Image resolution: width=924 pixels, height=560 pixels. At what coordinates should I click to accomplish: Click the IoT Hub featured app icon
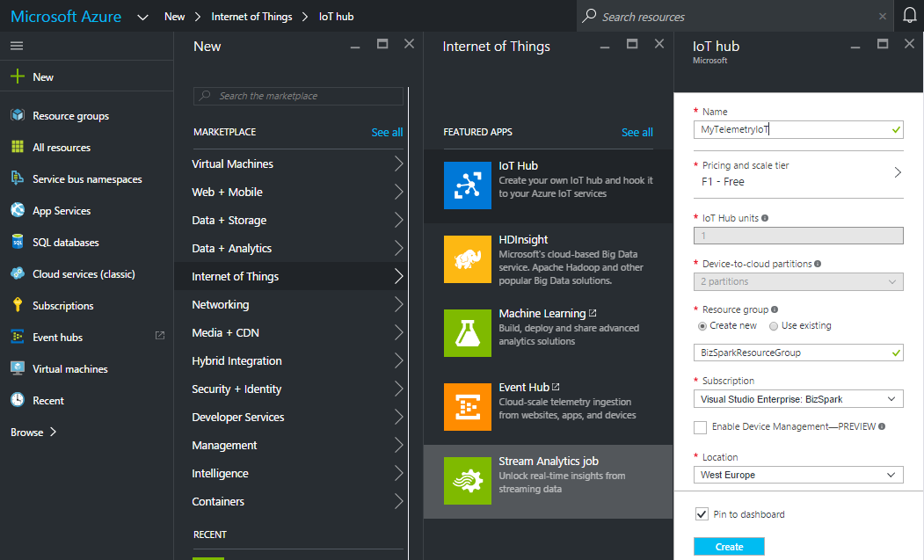tap(467, 185)
